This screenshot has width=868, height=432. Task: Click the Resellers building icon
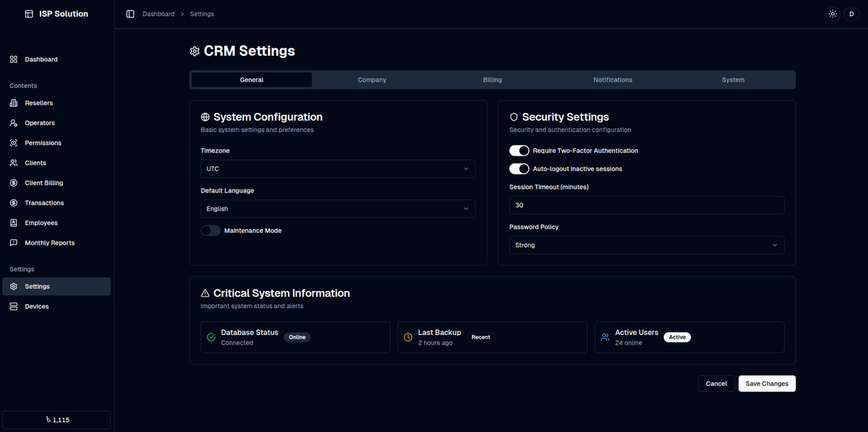tap(14, 103)
